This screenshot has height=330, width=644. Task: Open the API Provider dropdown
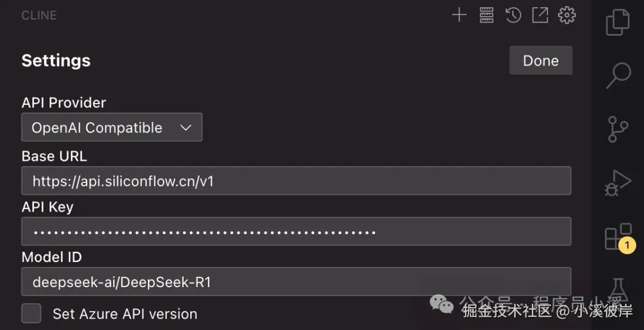(x=112, y=127)
